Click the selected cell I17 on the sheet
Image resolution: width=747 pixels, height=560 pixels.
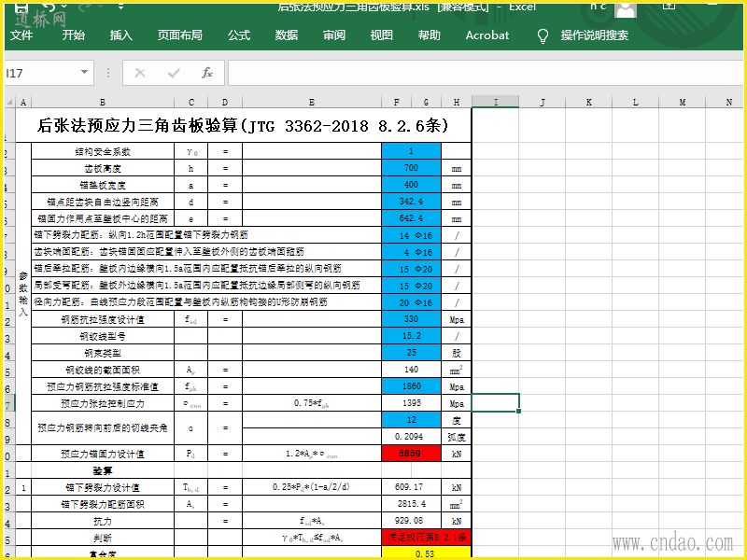coord(496,403)
